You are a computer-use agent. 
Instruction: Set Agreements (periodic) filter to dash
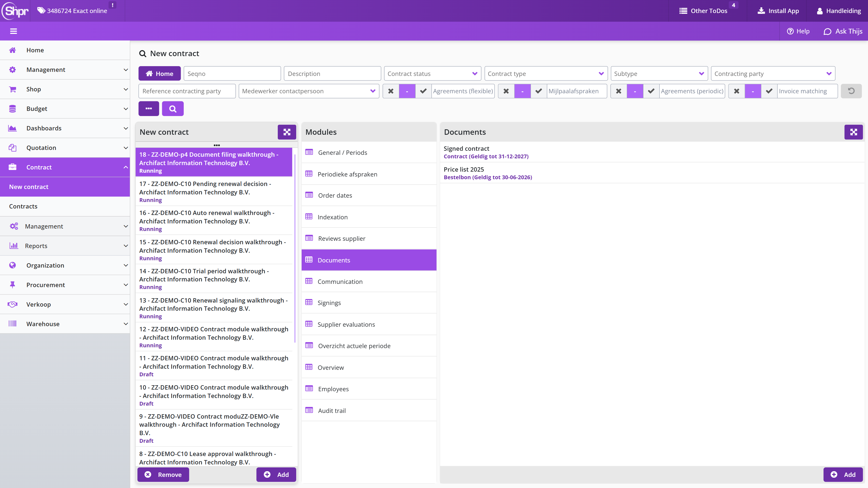(635, 91)
